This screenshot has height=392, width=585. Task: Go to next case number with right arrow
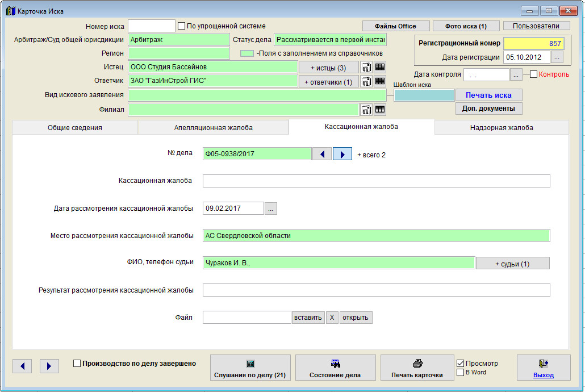pyautogui.click(x=342, y=154)
